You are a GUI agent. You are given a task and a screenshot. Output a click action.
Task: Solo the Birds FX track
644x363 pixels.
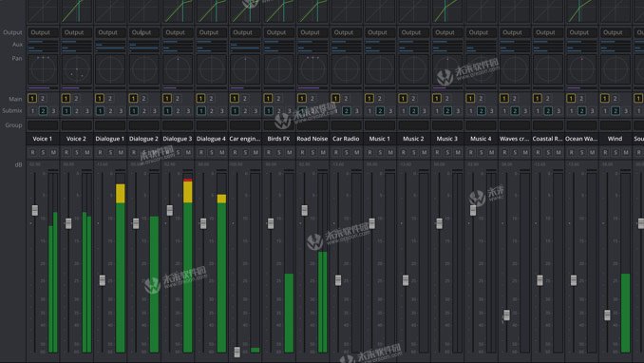click(279, 153)
